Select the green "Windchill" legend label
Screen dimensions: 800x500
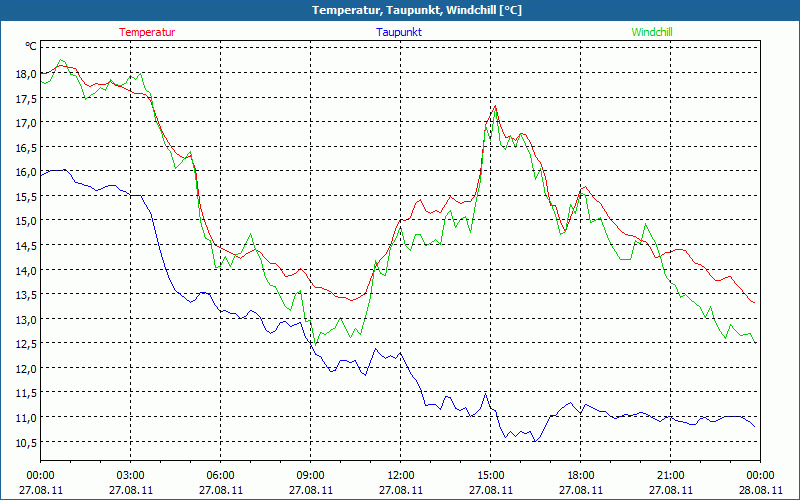click(652, 32)
